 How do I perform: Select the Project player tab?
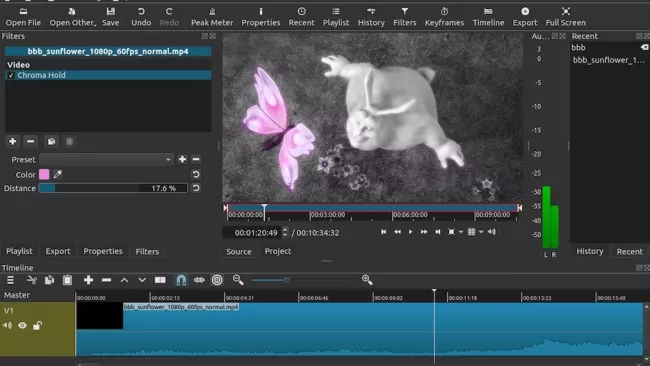click(278, 251)
